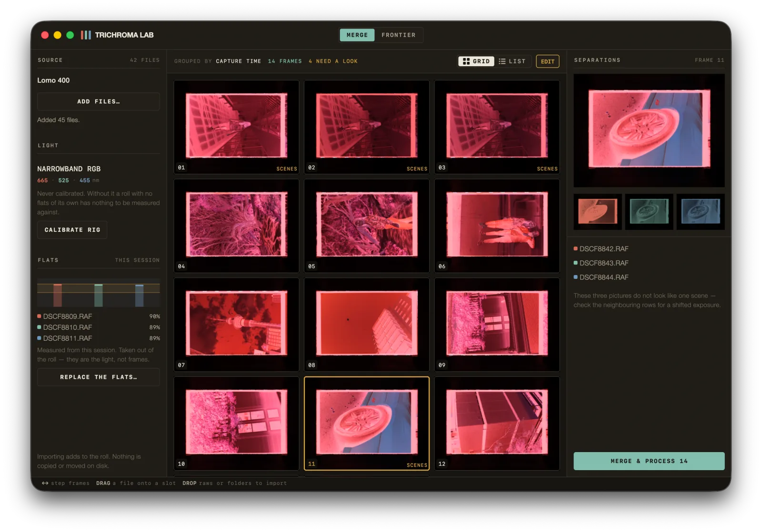762x532 pixels.
Task: Open the blue separation thumbnail
Action: (701, 212)
